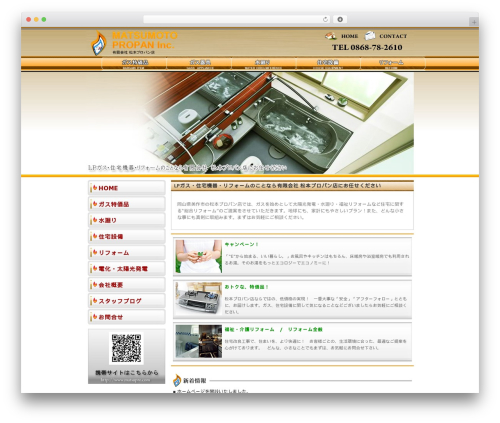Visit スタッフブログ from the left sidebar

pyautogui.click(x=127, y=301)
